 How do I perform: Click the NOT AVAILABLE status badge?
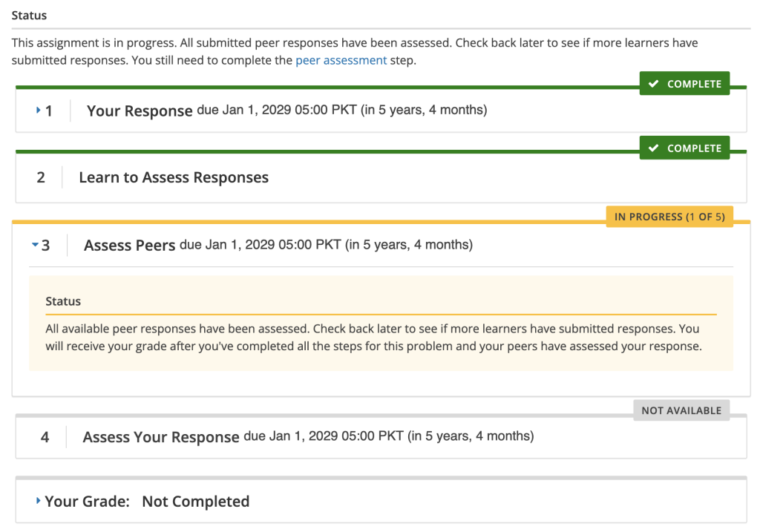(681, 410)
